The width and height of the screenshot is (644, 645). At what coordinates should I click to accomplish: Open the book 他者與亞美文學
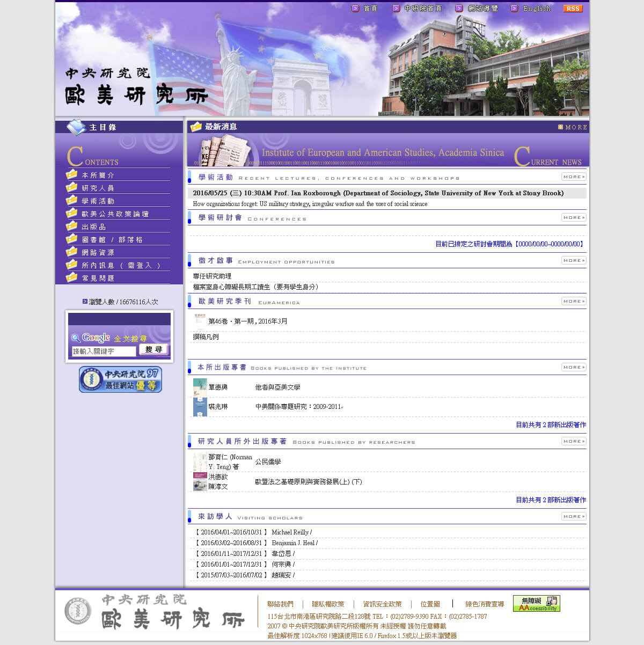click(x=277, y=387)
